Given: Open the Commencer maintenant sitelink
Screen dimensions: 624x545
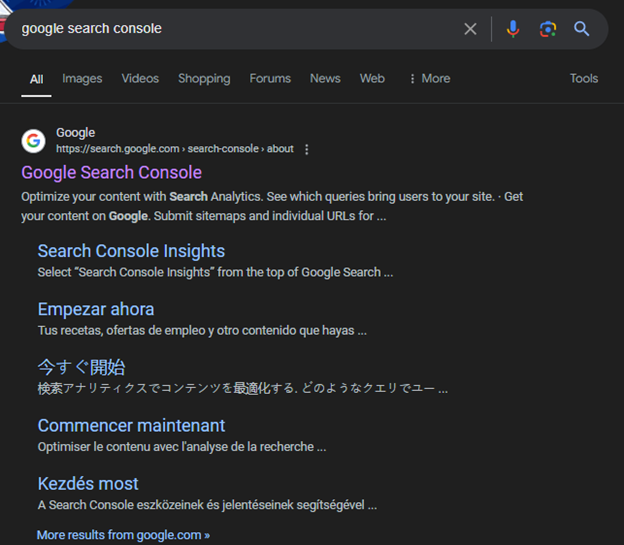Looking at the screenshot, I should (x=131, y=426).
